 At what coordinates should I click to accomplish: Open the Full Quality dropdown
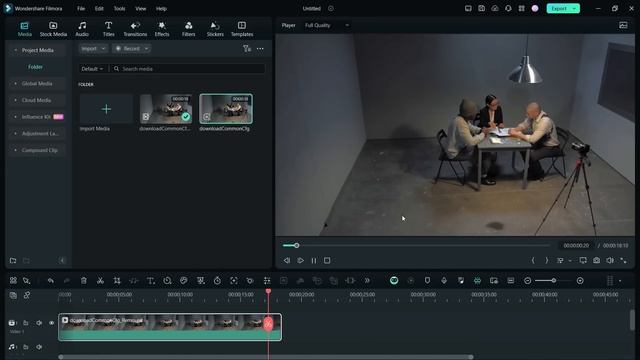point(327,25)
